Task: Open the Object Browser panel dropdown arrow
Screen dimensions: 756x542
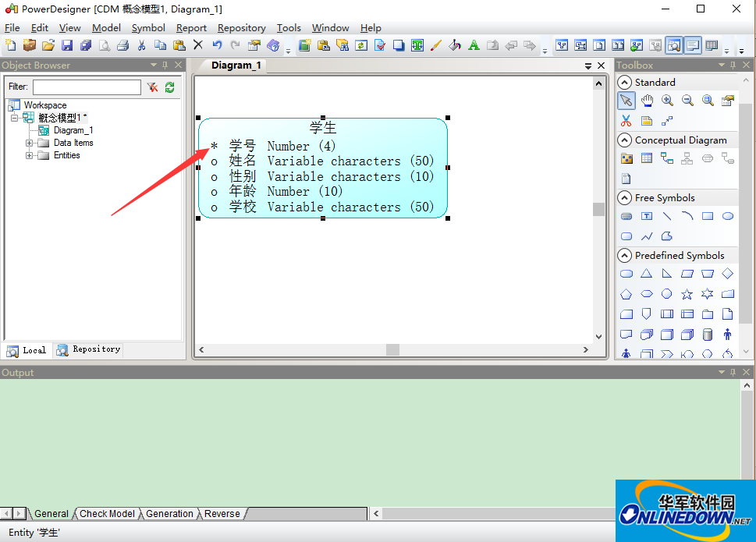Action: (x=154, y=65)
